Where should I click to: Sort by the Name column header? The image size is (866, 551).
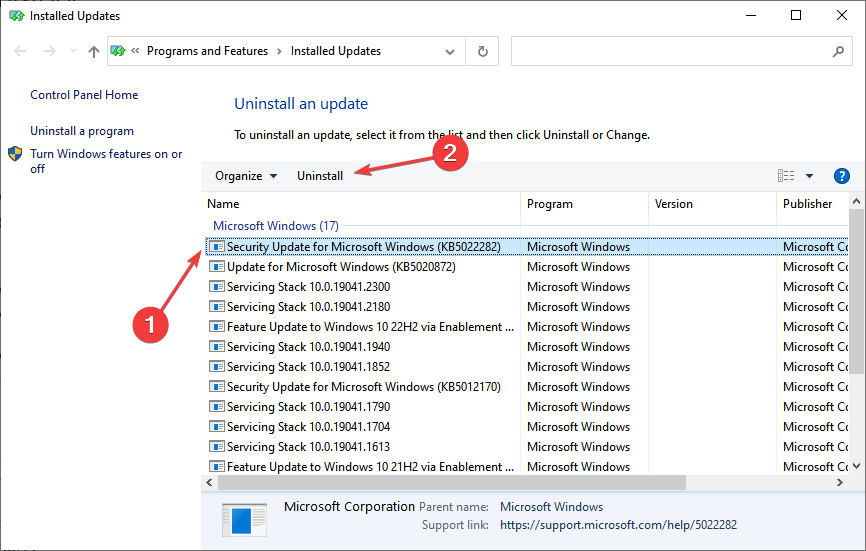224,204
